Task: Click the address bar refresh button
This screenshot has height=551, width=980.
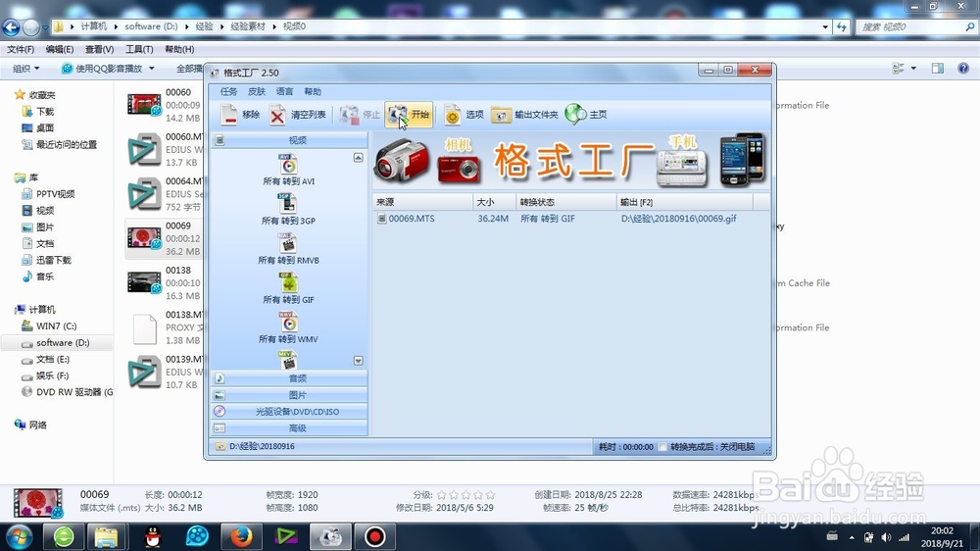Action: 842,26
